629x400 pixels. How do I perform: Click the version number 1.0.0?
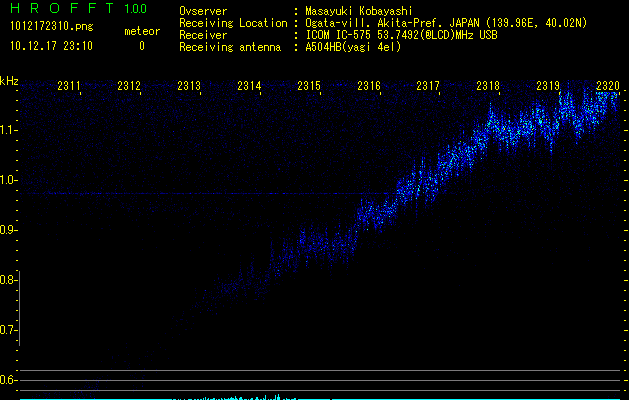click(x=136, y=9)
